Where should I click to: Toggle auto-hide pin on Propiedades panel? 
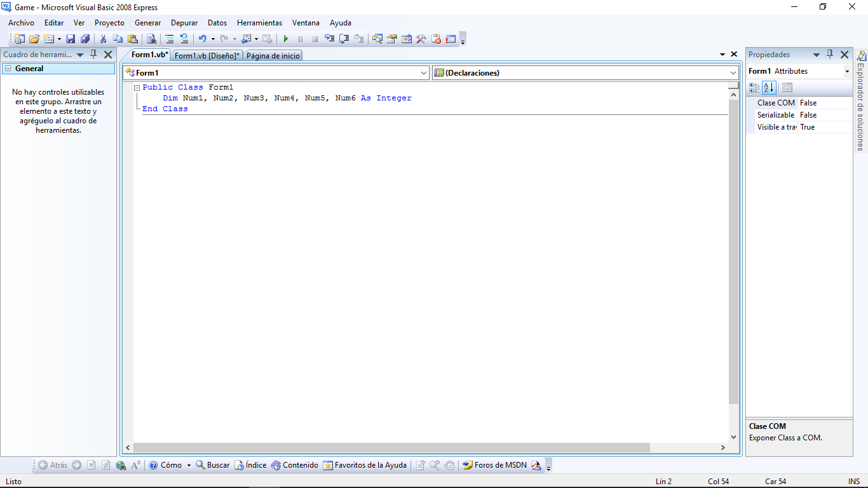[x=830, y=55]
